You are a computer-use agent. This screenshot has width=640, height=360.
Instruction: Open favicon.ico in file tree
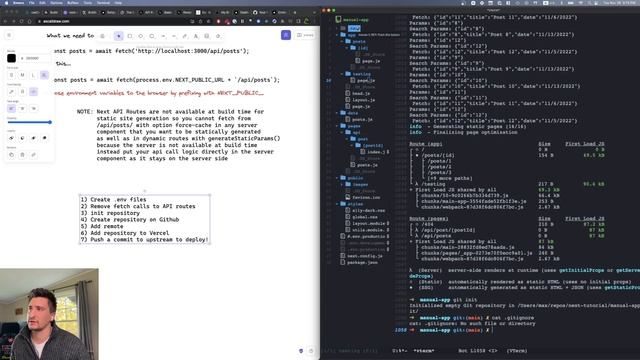coord(363,198)
